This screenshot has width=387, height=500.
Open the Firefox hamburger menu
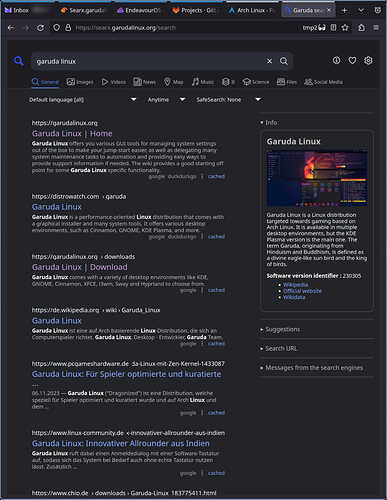tap(376, 28)
